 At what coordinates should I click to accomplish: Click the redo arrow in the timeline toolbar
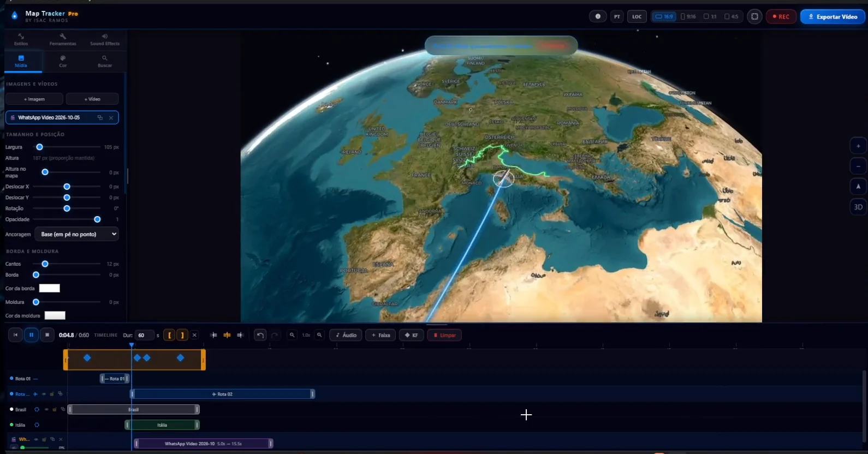(275, 335)
